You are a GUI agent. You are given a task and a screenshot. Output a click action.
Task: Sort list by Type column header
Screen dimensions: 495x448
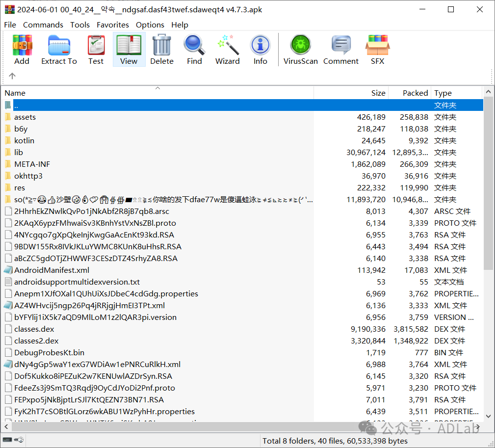[443, 93]
